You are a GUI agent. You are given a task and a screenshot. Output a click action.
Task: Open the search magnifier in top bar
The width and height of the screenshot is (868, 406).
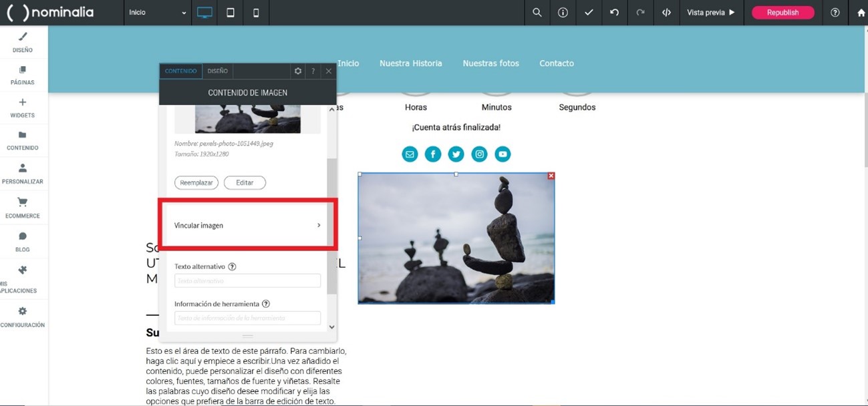537,13
